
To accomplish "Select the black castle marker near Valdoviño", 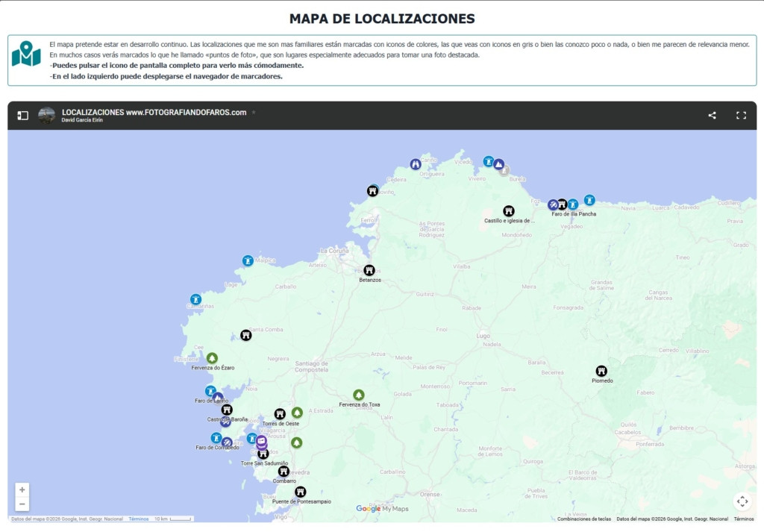I will pyautogui.click(x=372, y=191).
